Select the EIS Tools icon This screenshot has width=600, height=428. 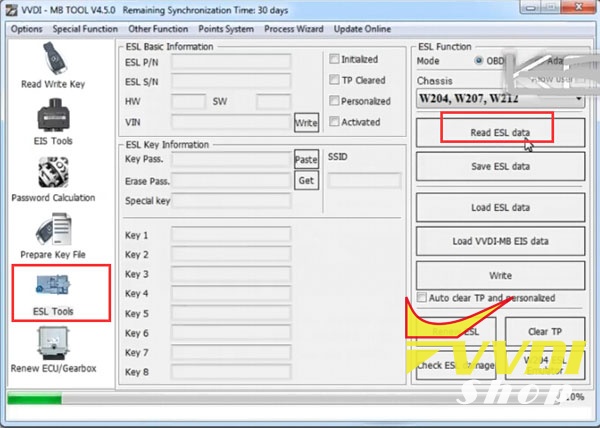pos(52,122)
